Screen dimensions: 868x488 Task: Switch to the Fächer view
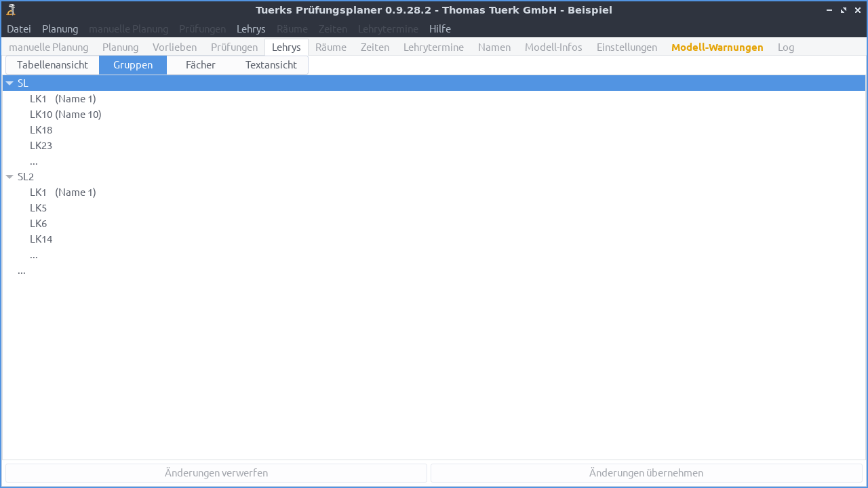[x=200, y=64]
